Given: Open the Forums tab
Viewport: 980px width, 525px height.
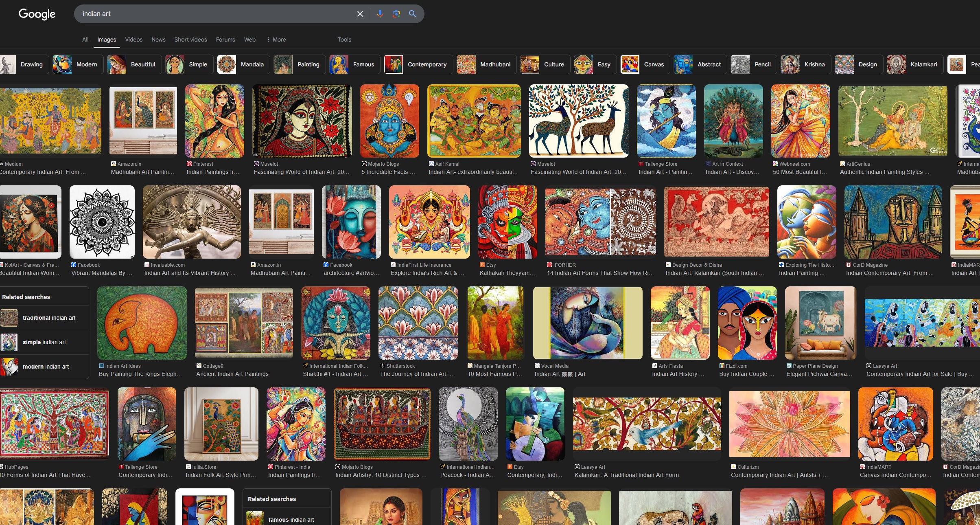Looking at the screenshot, I should (225, 40).
